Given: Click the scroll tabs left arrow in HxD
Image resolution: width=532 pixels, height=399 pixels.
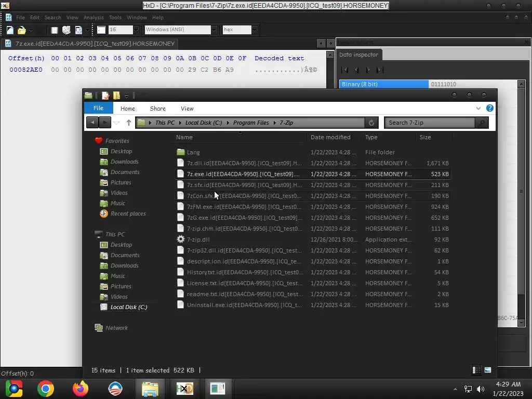Looking at the screenshot, I should (x=321, y=43).
